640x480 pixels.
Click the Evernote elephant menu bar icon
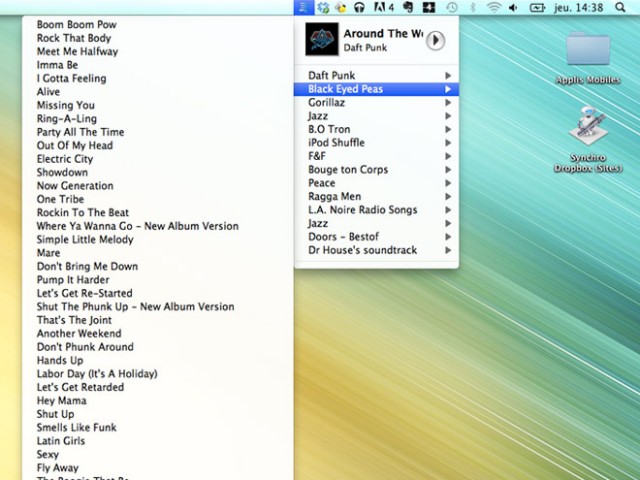[408, 7]
